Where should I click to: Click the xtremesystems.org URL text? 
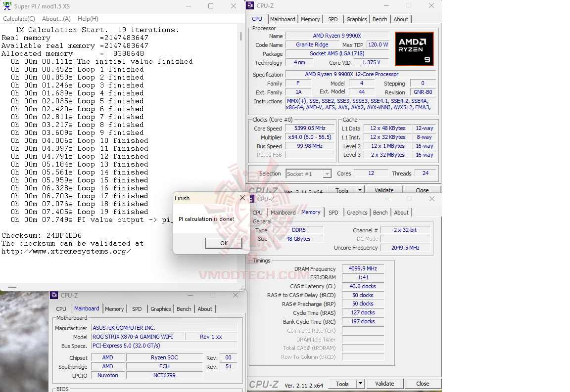(66, 252)
